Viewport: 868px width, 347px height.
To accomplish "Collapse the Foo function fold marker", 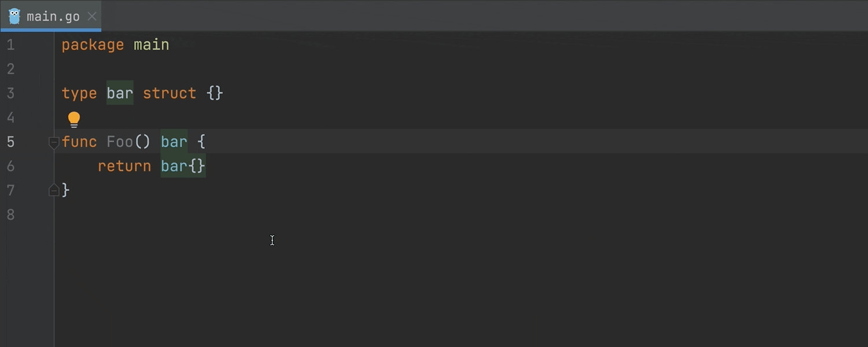I will coord(54,142).
